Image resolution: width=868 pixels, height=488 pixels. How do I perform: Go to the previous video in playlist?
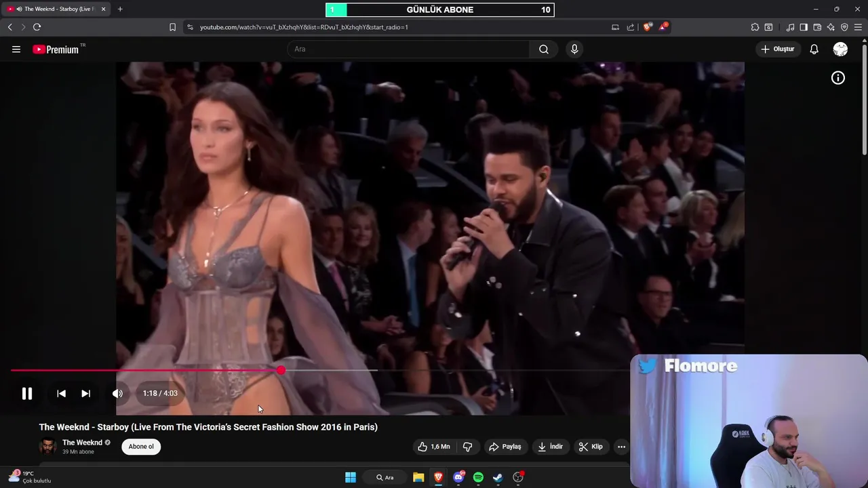[61, 393]
